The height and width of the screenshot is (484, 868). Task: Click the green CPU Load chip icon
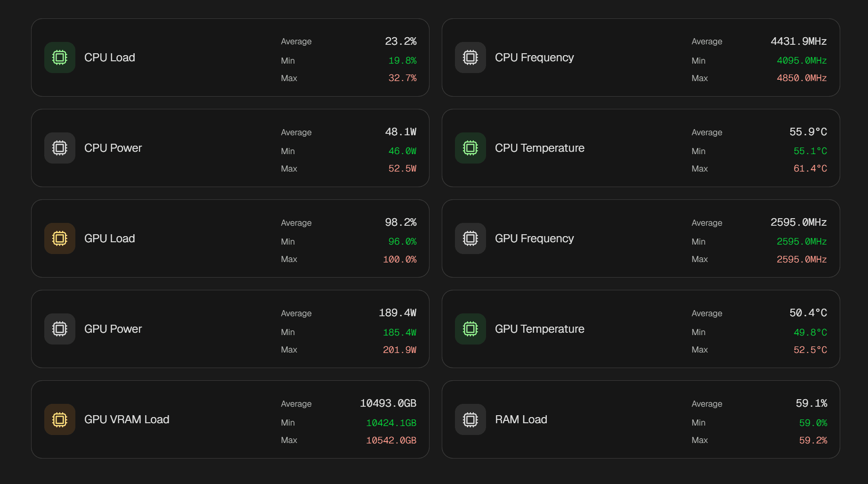pyautogui.click(x=60, y=57)
